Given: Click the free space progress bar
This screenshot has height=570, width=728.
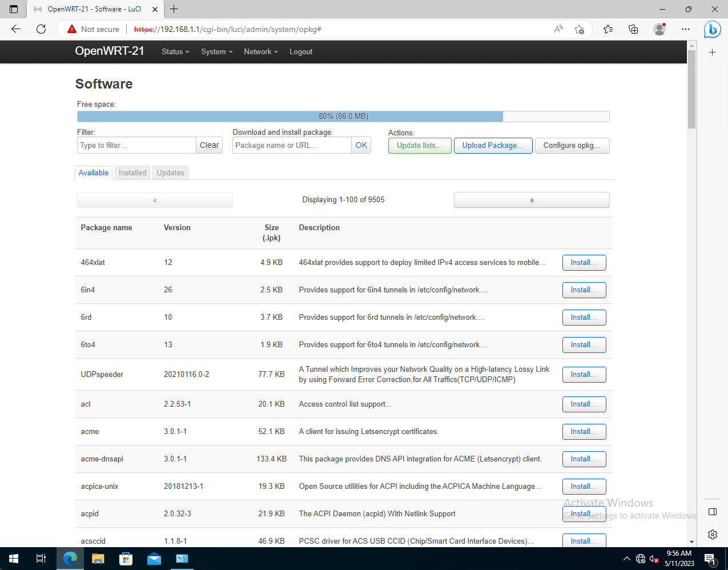Looking at the screenshot, I should (x=343, y=116).
